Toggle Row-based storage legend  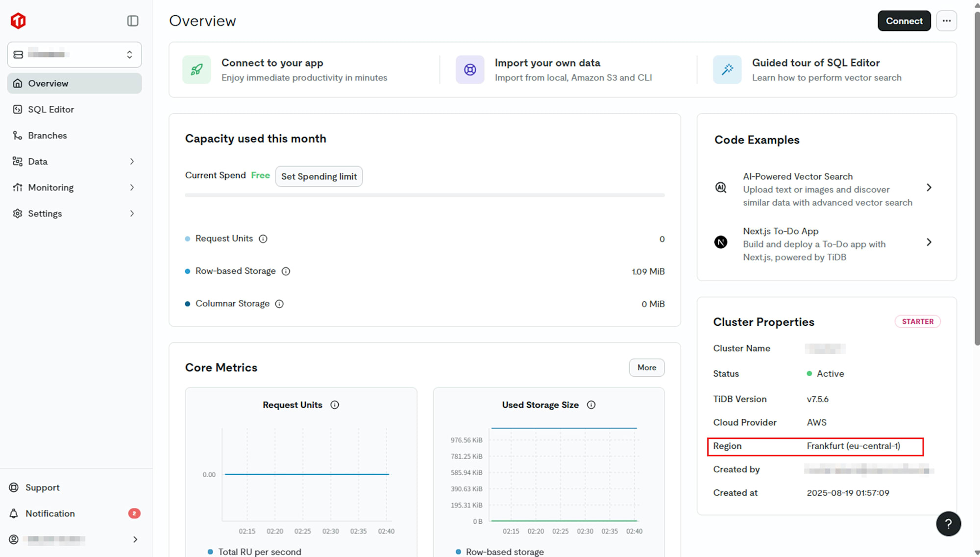tap(500, 552)
